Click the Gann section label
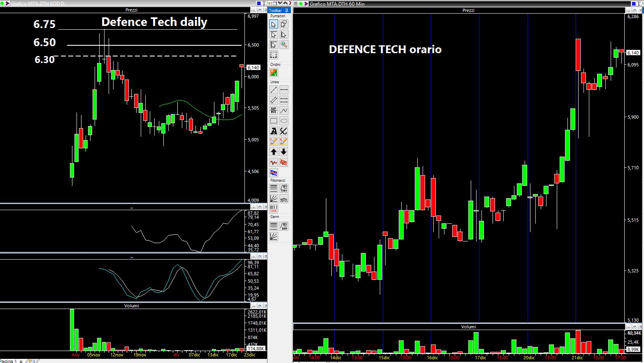Image resolution: width=644 pixels, height=363 pixels. pyautogui.click(x=274, y=217)
